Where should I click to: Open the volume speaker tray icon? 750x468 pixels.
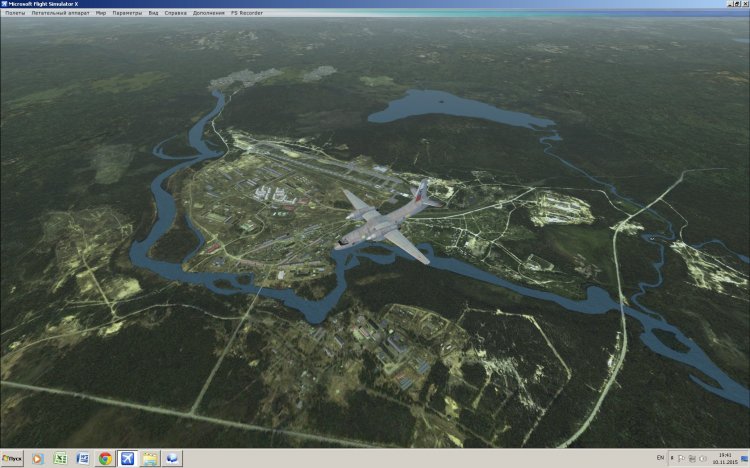click(x=702, y=458)
